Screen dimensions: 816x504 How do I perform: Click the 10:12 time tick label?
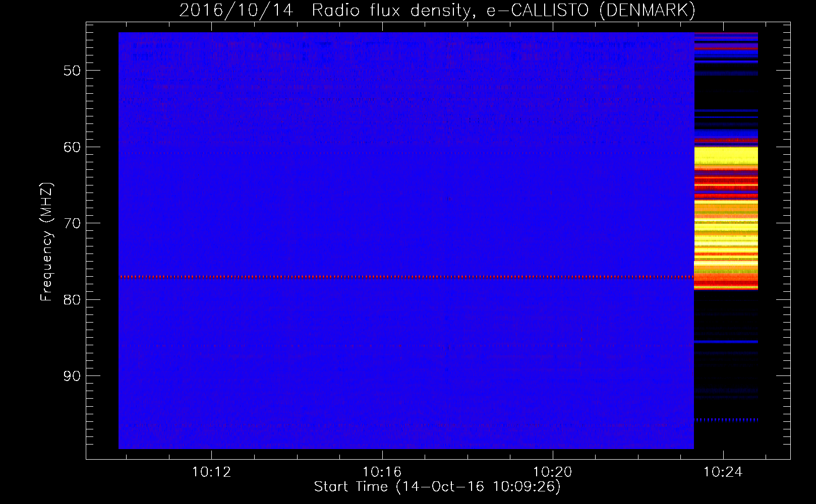coord(211,472)
